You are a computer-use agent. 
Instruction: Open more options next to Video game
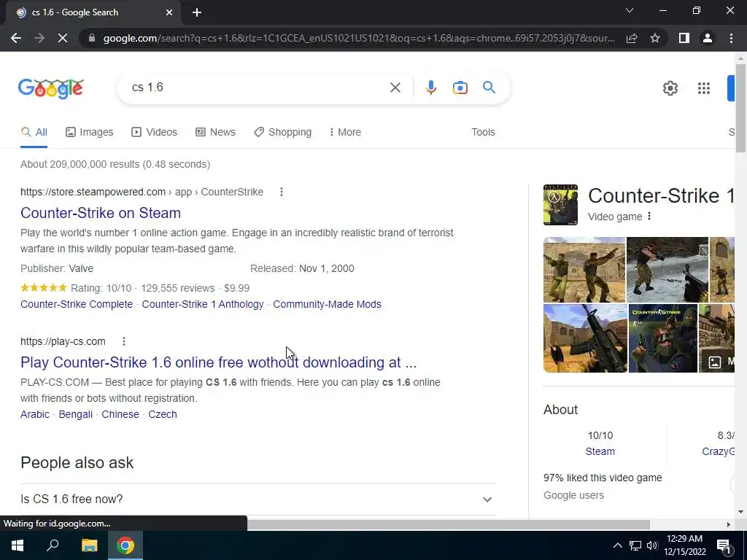[x=649, y=217]
